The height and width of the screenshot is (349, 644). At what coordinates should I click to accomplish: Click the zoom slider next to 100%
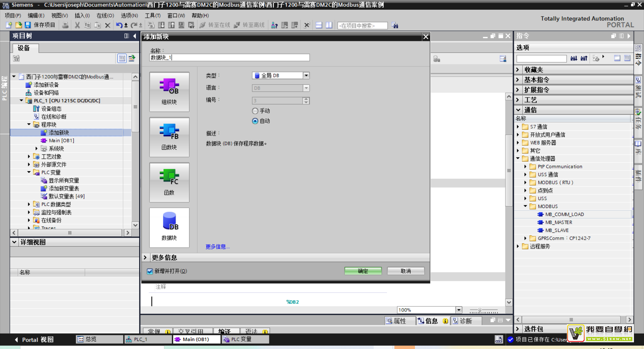tap(480, 310)
